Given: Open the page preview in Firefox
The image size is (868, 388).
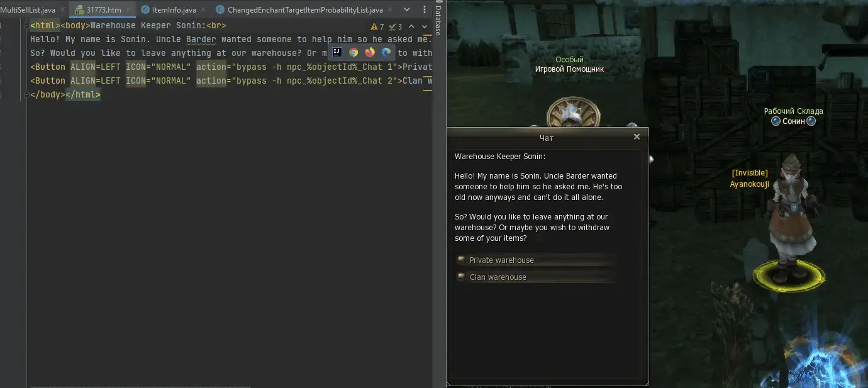Looking at the screenshot, I should 370,53.
